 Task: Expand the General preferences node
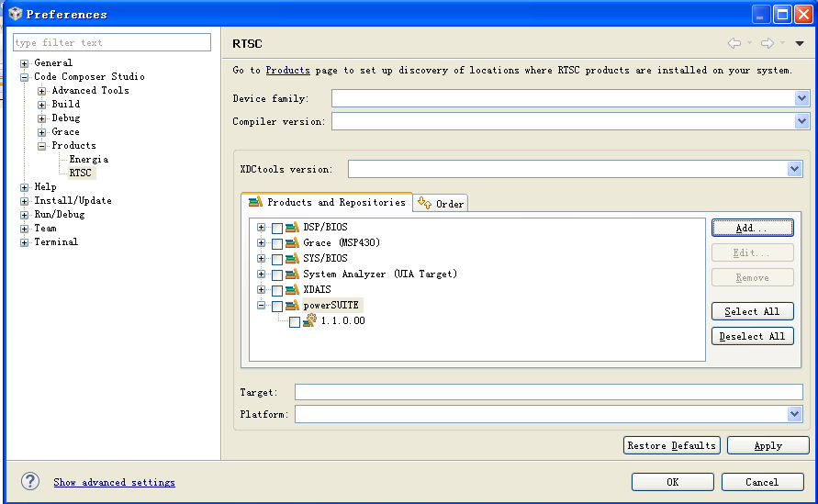(24, 63)
